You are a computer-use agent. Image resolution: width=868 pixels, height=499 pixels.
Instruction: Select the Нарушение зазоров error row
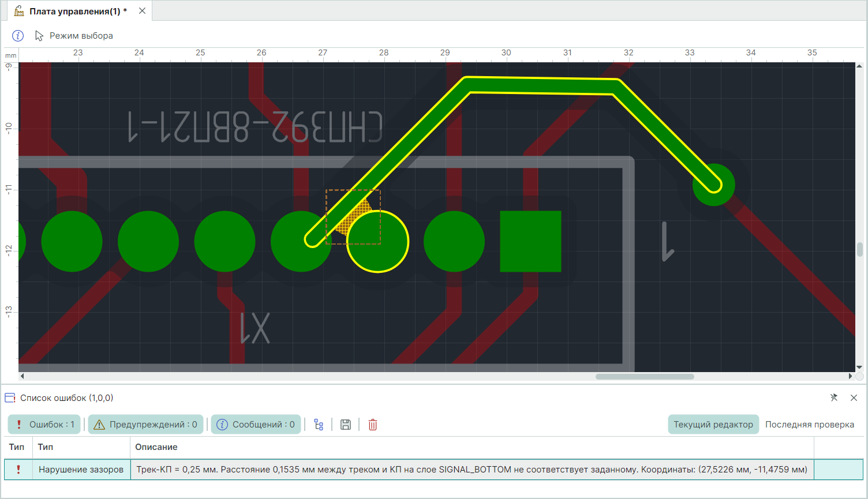[433, 470]
